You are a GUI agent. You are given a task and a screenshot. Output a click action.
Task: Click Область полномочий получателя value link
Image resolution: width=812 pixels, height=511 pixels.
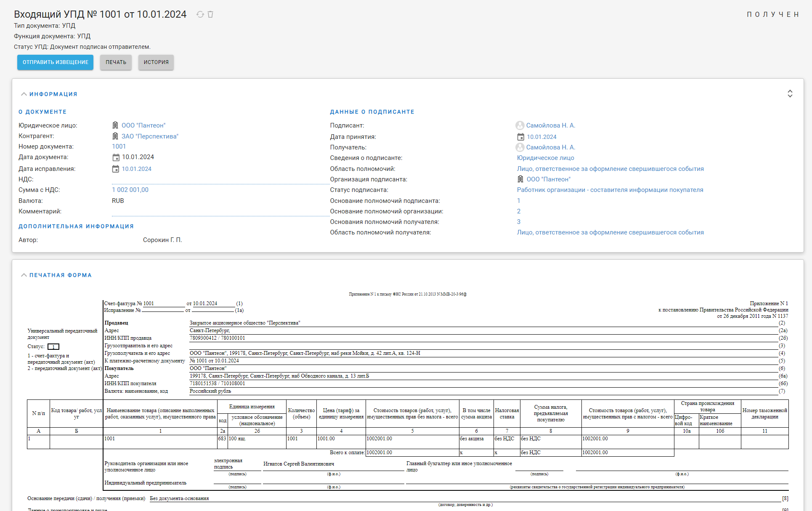pyautogui.click(x=610, y=232)
